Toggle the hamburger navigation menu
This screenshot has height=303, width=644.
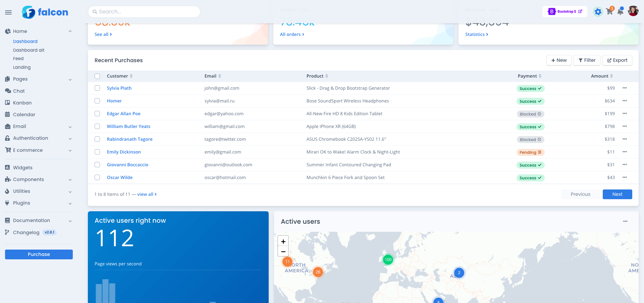(x=8, y=12)
